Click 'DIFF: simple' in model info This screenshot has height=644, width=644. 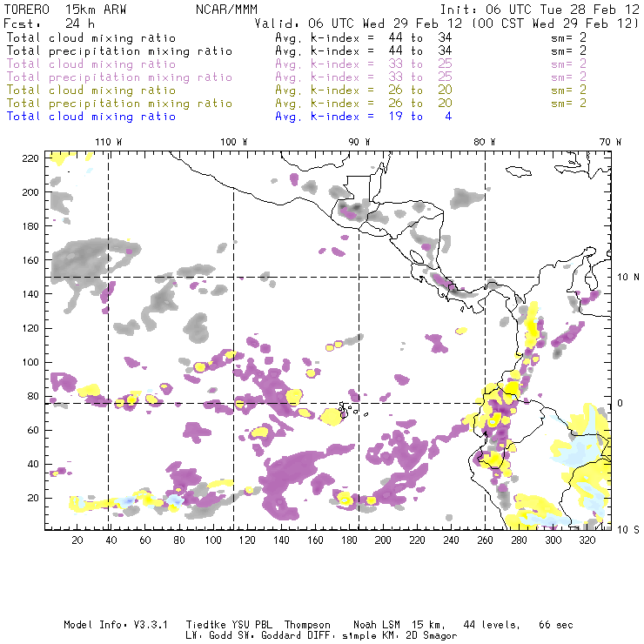coord(347,636)
